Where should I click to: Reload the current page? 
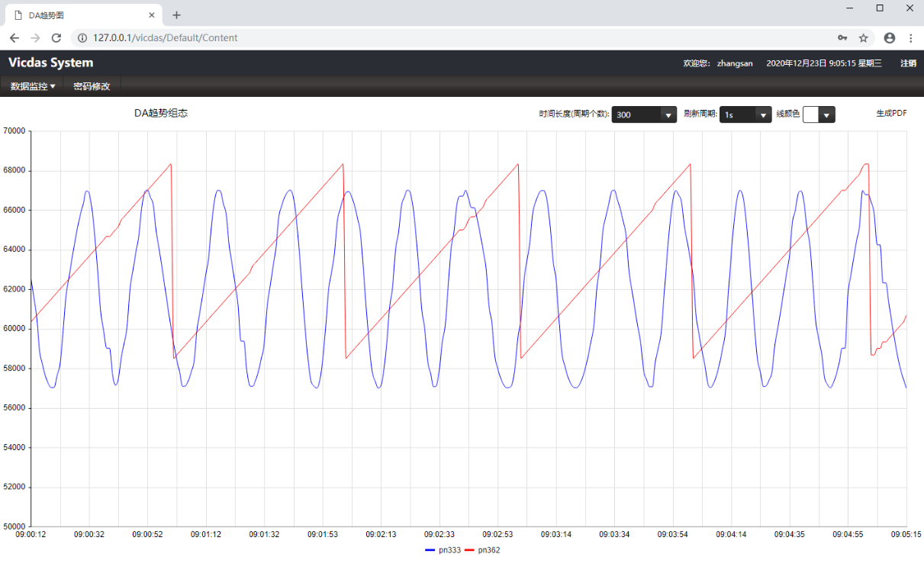(56, 37)
